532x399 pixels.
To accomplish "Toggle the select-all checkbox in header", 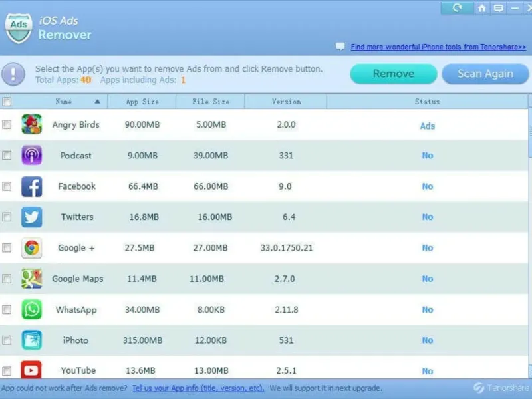I will coord(7,102).
